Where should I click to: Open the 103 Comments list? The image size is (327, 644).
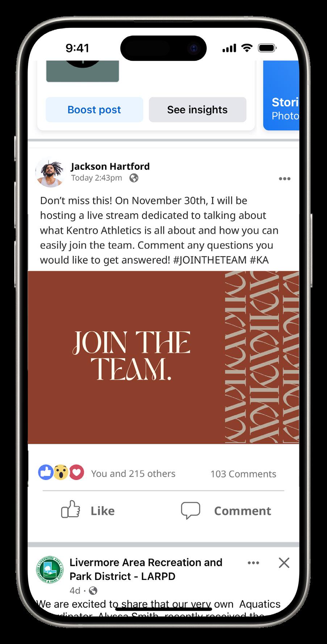[x=243, y=474]
